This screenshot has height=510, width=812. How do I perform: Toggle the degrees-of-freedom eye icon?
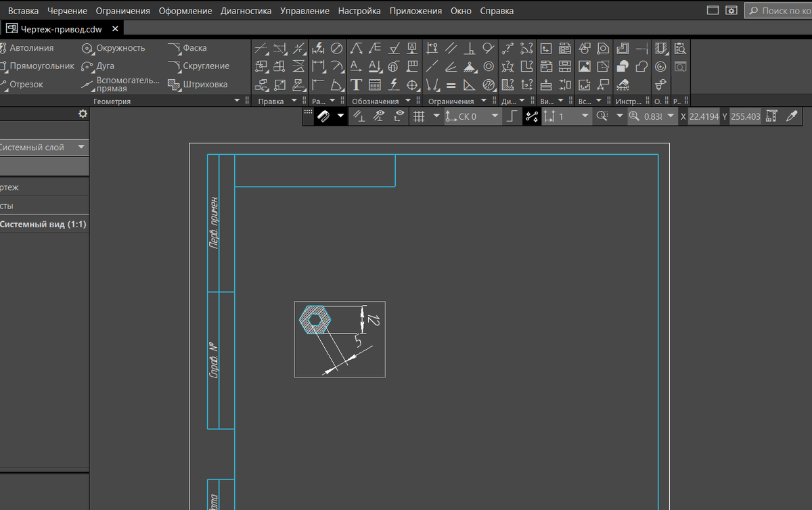click(400, 116)
